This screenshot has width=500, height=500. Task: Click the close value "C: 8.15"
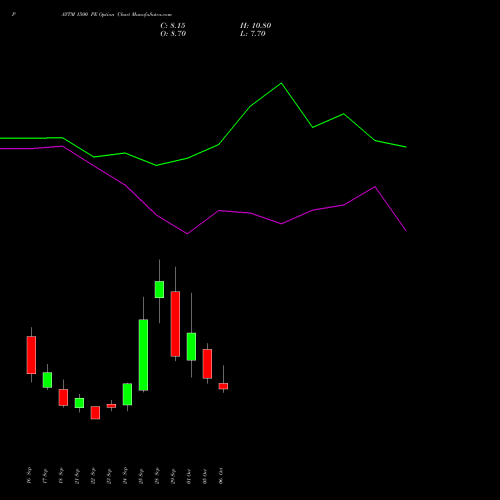tap(173, 26)
